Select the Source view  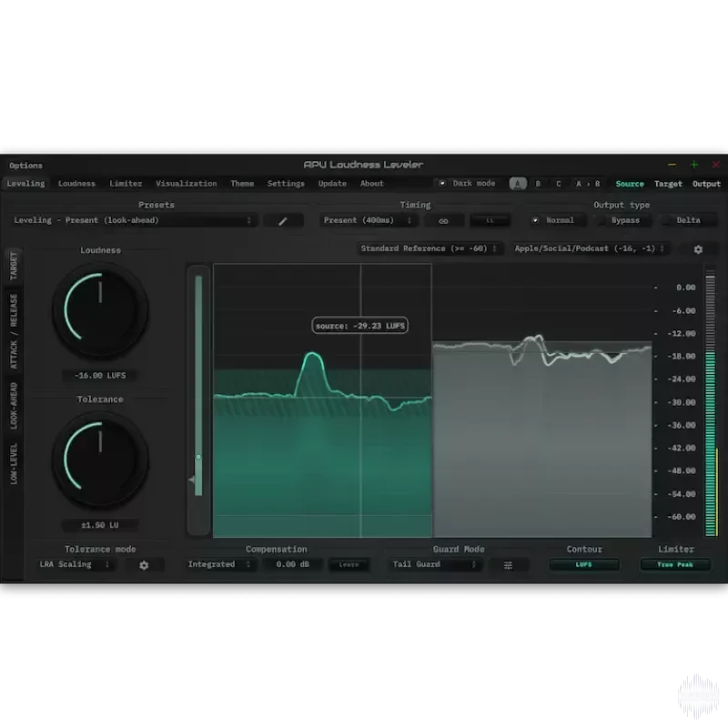630,184
